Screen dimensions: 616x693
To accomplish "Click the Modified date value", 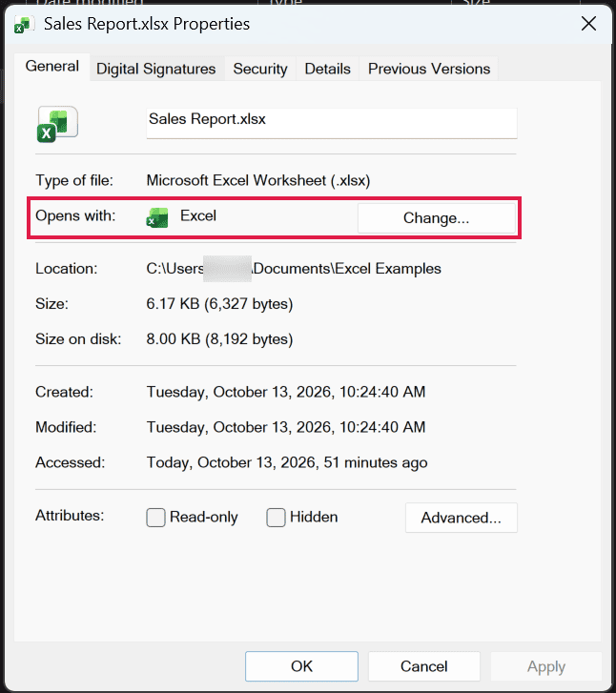I will coord(286,427).
